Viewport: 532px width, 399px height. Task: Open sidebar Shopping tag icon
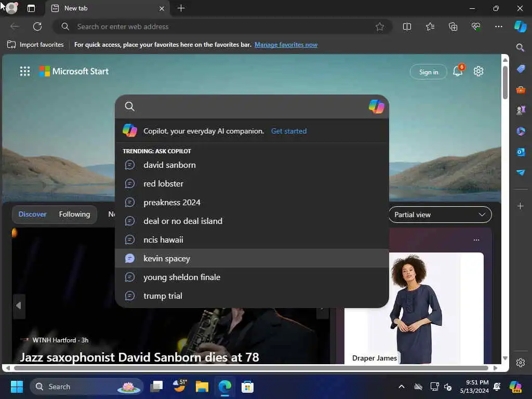click(x=521, y=69)
